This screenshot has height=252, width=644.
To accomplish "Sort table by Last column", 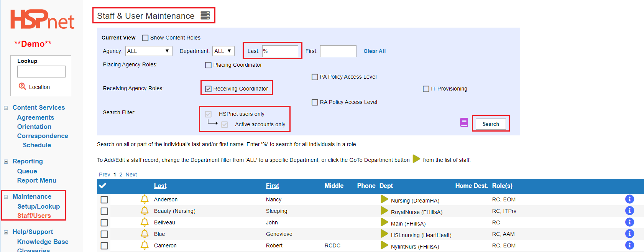I will 160,186.
